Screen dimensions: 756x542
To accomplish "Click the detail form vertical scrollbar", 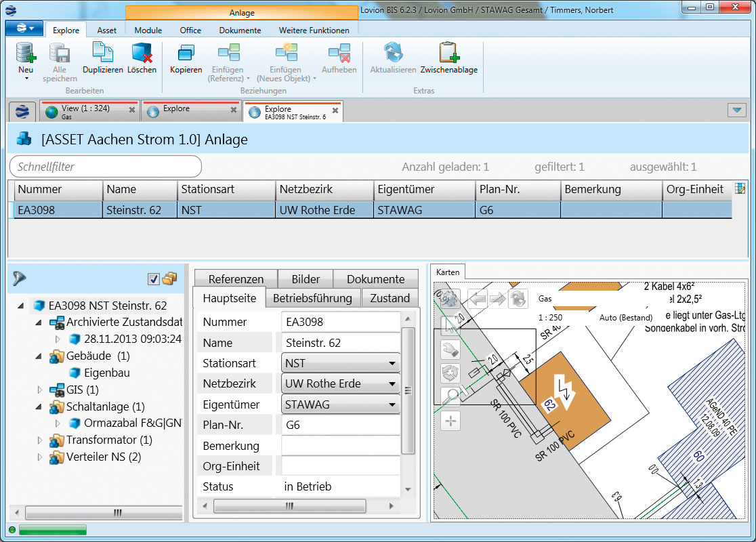I will [x=408, y=390].
